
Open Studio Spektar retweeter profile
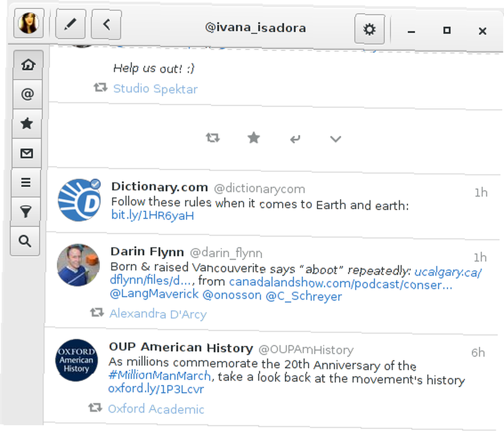[155, 89]
